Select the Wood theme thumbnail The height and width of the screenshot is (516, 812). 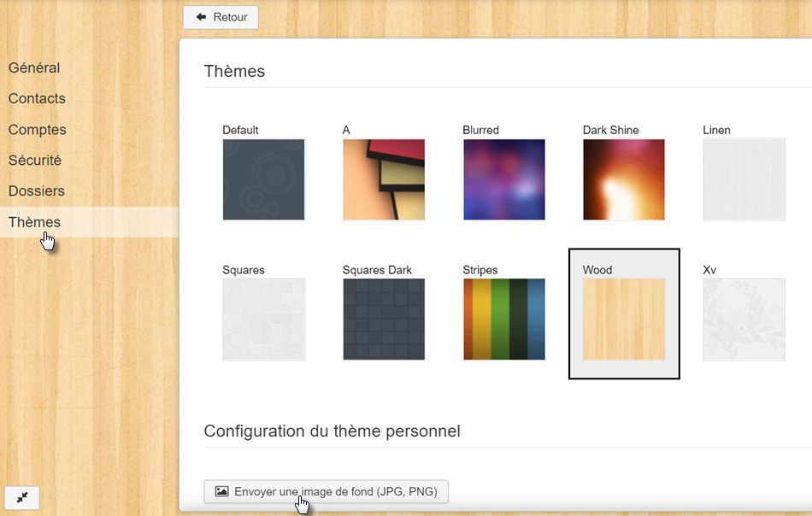point(624,319)
